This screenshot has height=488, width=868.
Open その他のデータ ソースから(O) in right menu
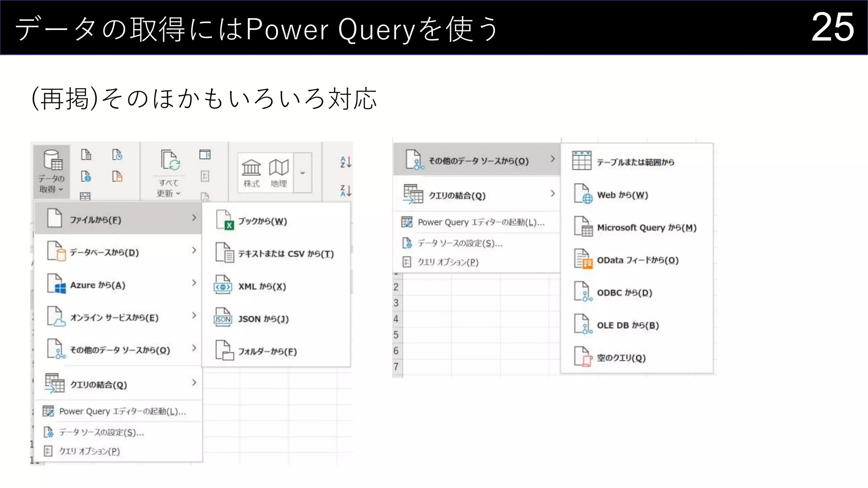point(477,160)
